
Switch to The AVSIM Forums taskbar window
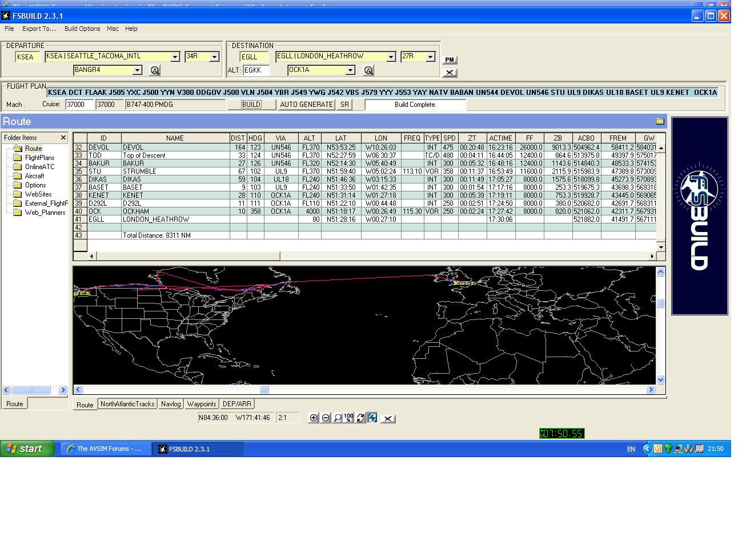(x=105, y=449)
